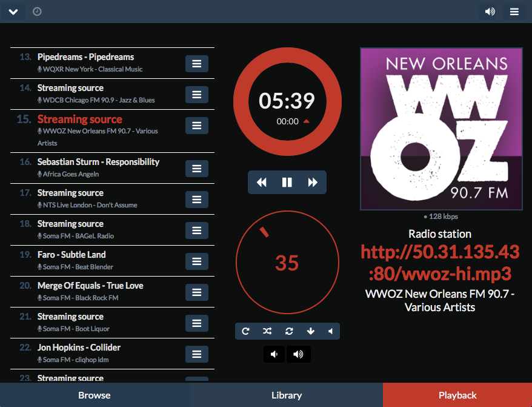Image resolution: width=532 pixels, height=407 pixels.
Task: Open the clock sleep timer icon
Action: 37,12
